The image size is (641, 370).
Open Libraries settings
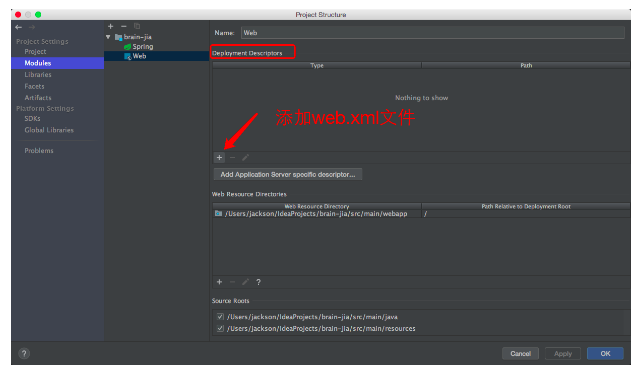pyautogui.click(x=38, y=74)
